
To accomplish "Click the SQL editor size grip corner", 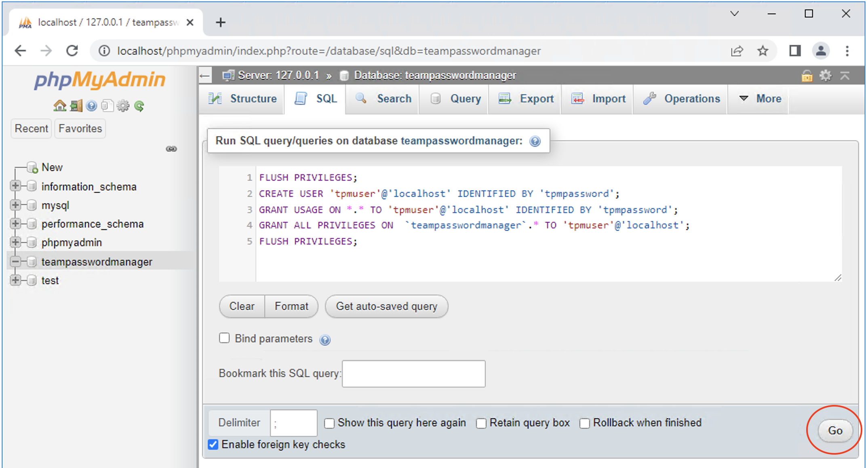I will (838, 277).
